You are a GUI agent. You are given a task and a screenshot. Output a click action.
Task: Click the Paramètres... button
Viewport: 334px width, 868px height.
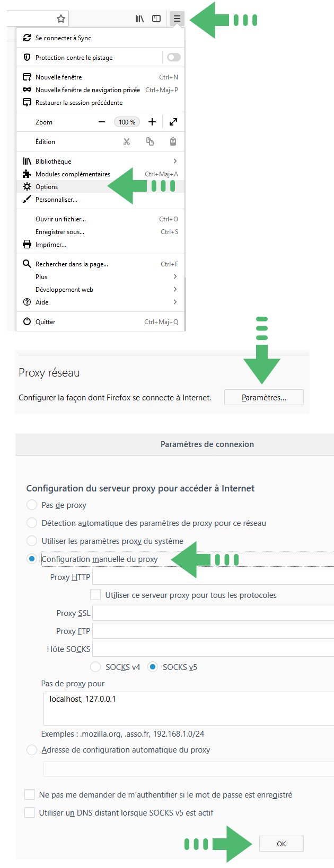coord(264,397)
